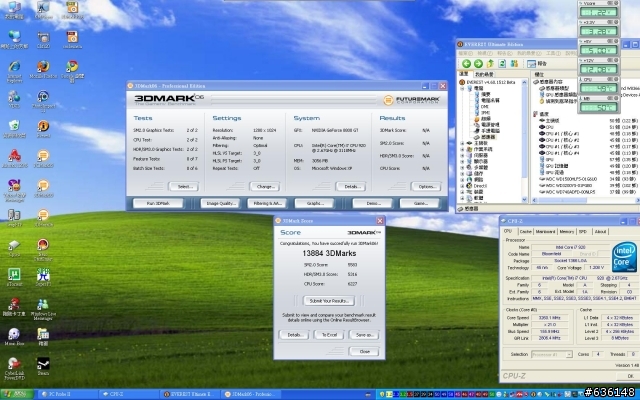Screen dimensions: 640x400
Task: Click the Vcore voltage monitor widget
Action: pos(599,9)
